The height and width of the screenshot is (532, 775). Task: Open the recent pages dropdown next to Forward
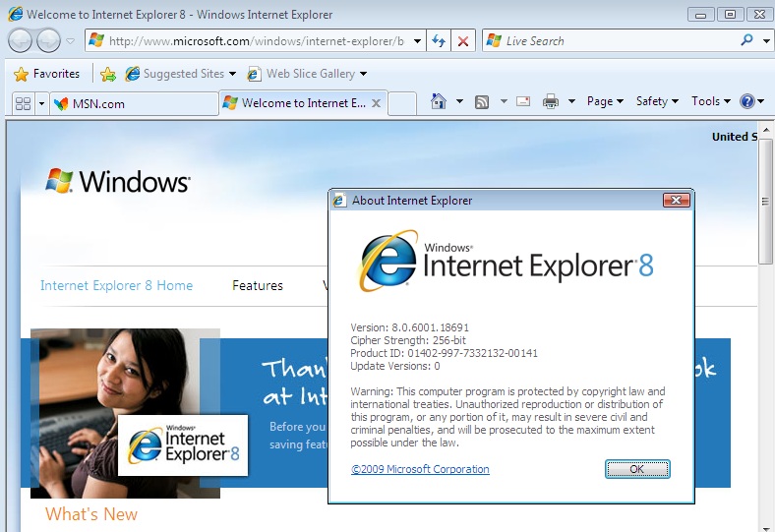tap(71, 41)
